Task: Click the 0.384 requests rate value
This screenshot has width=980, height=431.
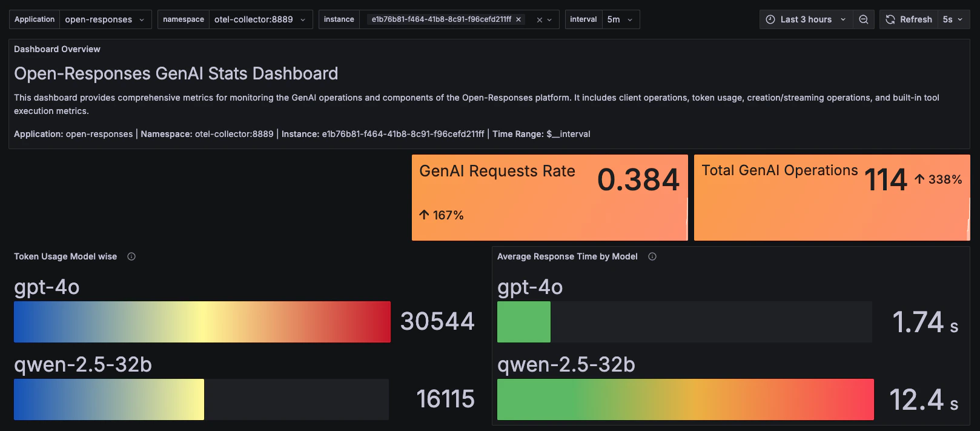Action: coord(638,180)
